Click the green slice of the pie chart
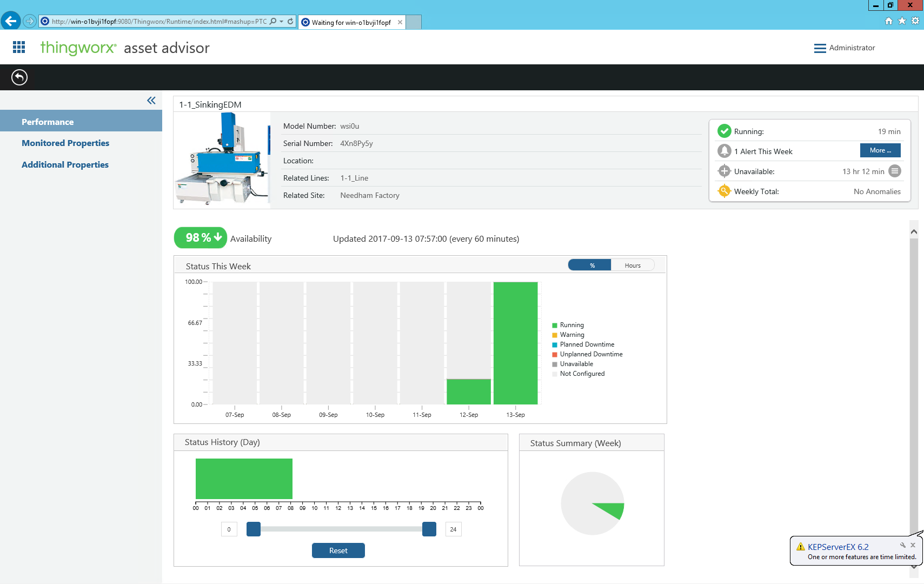This screenshot has height=584, width=924. click(x=613, y=509)
